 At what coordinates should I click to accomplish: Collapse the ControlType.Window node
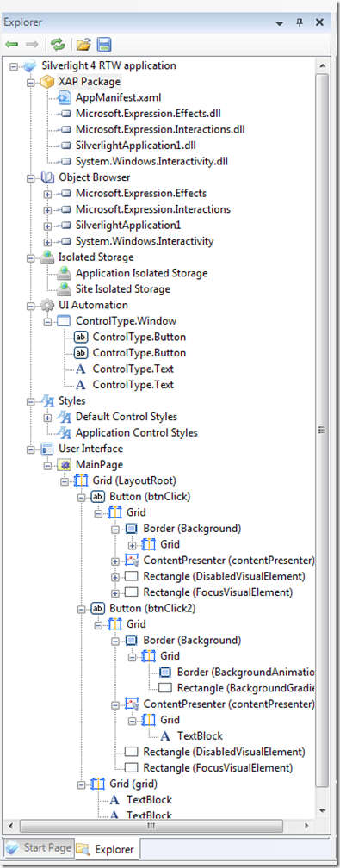(47, 321)
